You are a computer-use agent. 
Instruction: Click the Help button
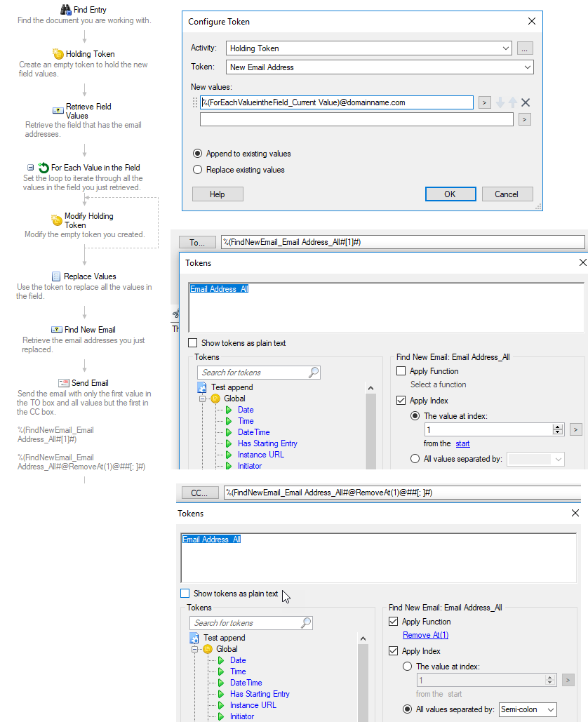pyautogui.click(x=218, y=194)
